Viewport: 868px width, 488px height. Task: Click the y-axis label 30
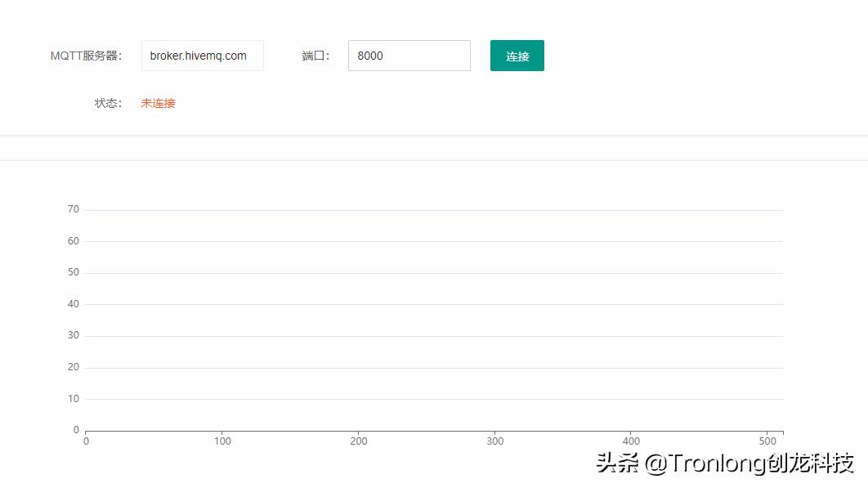tap(73, 334)
